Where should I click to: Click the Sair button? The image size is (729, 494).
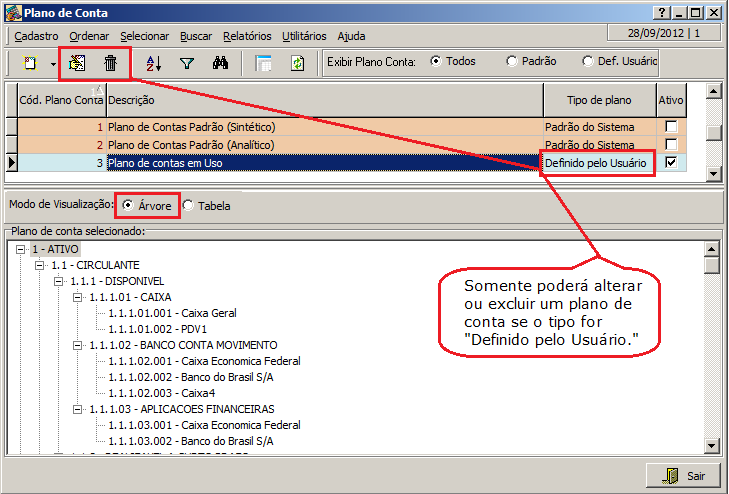682,475
